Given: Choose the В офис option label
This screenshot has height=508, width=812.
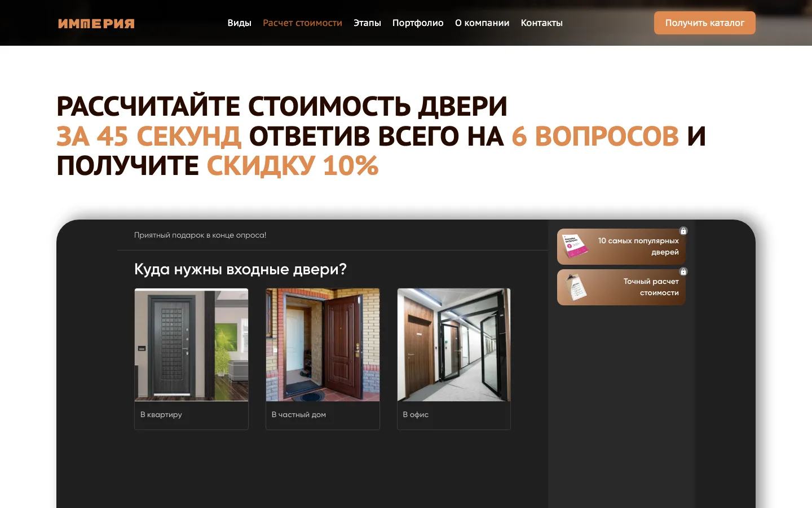Looking at the screenshot, I should pyautogui.click(x=416, y=414).
